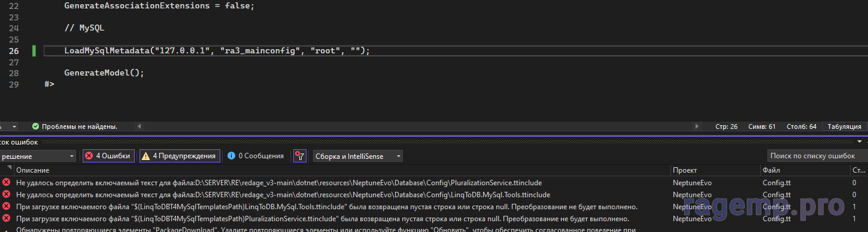This screenshot has height=232, width=868.
Task: Click the Стр: 26 line indicator
Action: [726, 126]
